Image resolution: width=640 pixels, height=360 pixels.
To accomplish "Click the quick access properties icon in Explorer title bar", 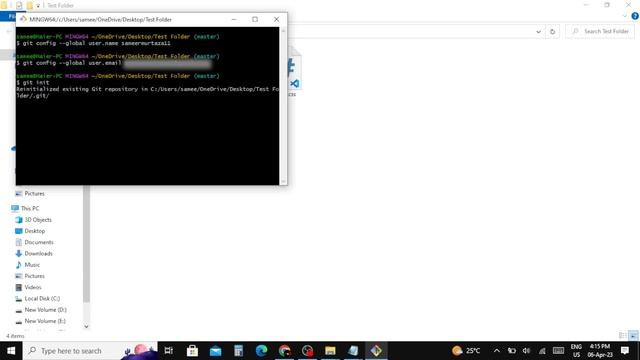I will tap(19, 5).
